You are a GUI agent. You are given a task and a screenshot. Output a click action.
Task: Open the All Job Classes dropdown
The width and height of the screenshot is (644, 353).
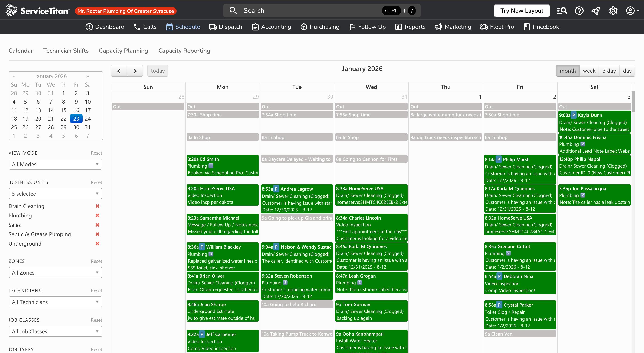[x=55, y=331]
